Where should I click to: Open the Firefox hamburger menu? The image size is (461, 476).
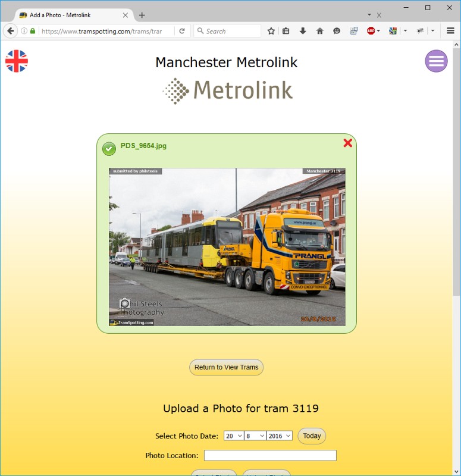point(450,31)
